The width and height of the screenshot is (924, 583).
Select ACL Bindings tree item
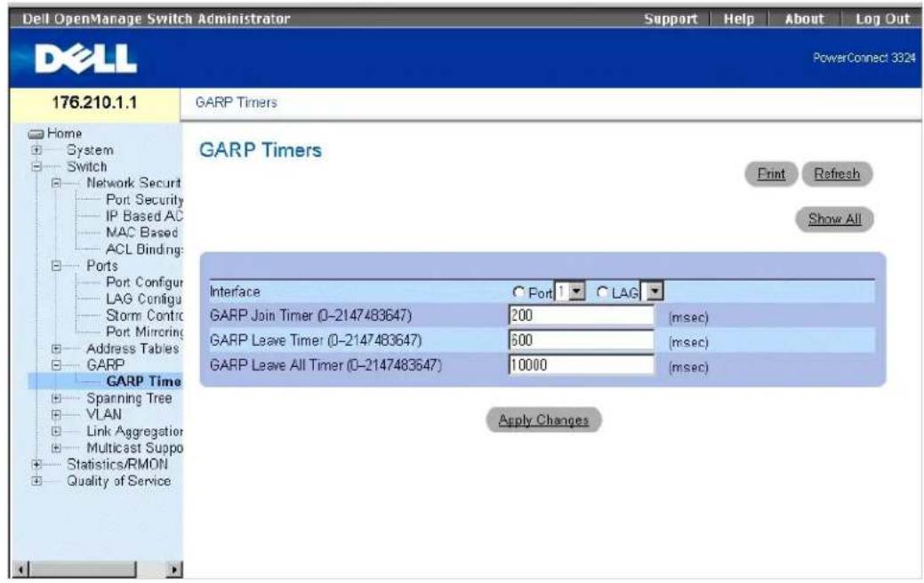[144, 250]
